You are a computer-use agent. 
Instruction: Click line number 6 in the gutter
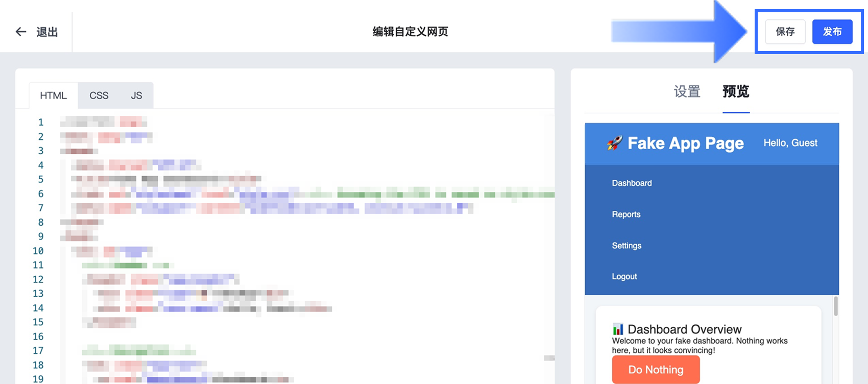pyautogui.click(x=41, y=194)
